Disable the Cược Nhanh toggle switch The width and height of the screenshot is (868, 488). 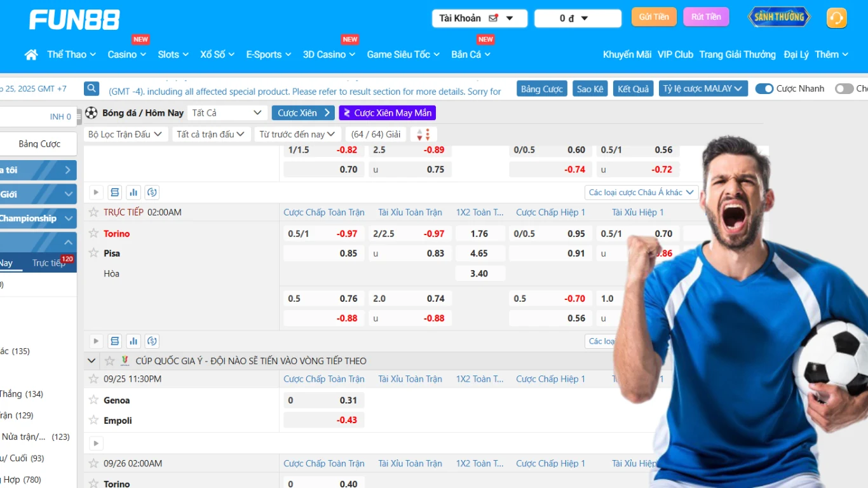point(764,89)
